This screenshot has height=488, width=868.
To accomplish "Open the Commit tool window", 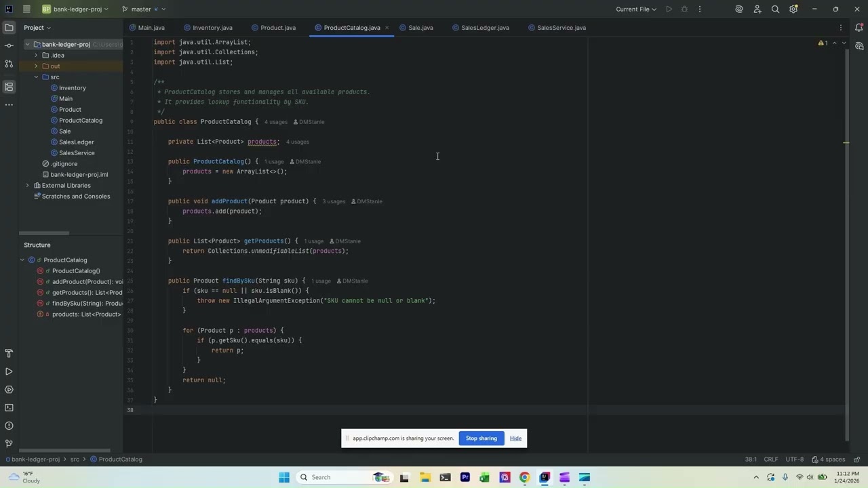I will point(9,45).
